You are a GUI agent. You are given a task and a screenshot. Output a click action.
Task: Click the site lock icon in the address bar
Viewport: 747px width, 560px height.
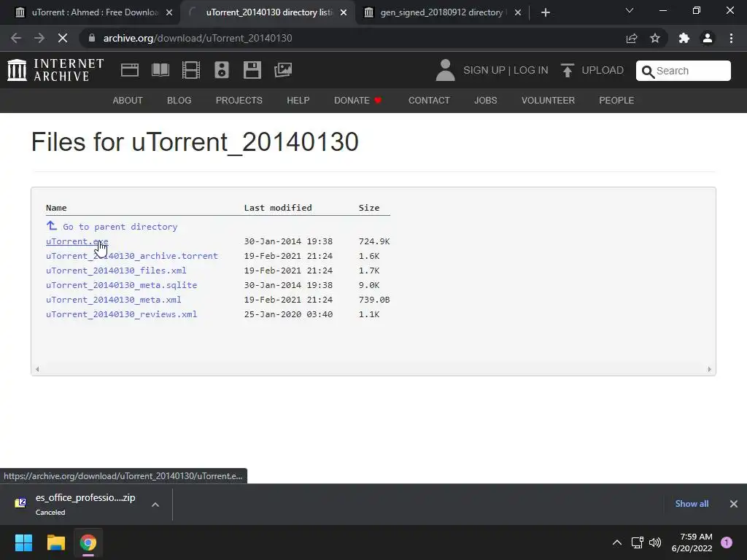click(92, 38)
